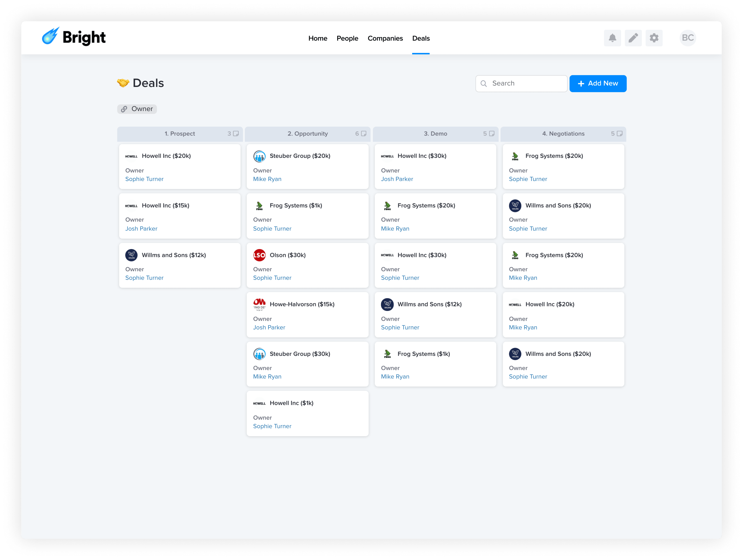Screen dimensions: 743x560
Task: Click the note icon in Prospect column header
Action: [x=236, y=134]
